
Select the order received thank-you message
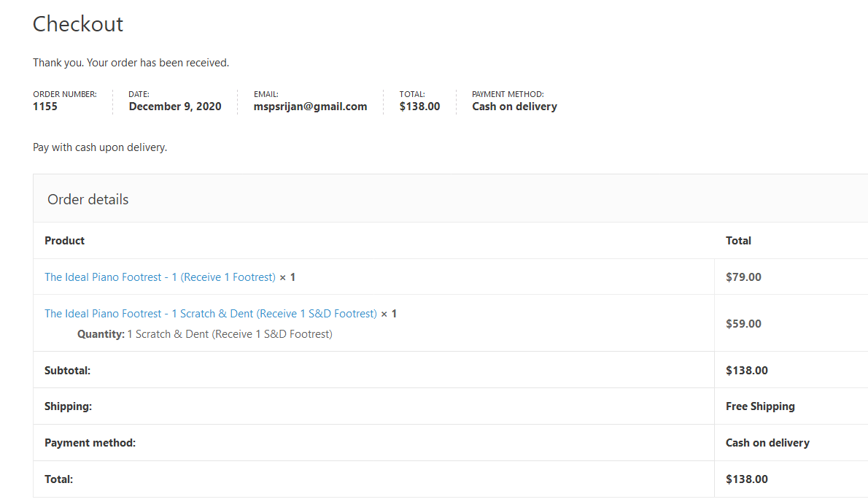[x=131, y=63]
